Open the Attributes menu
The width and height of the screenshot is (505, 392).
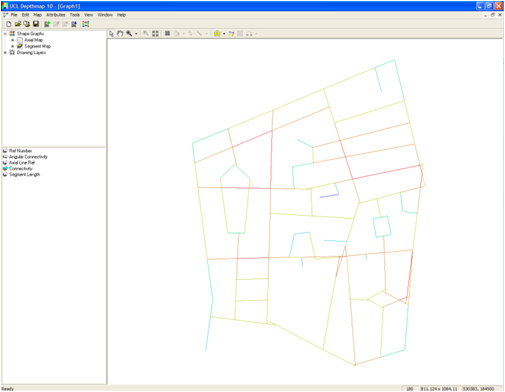point(56,15)
